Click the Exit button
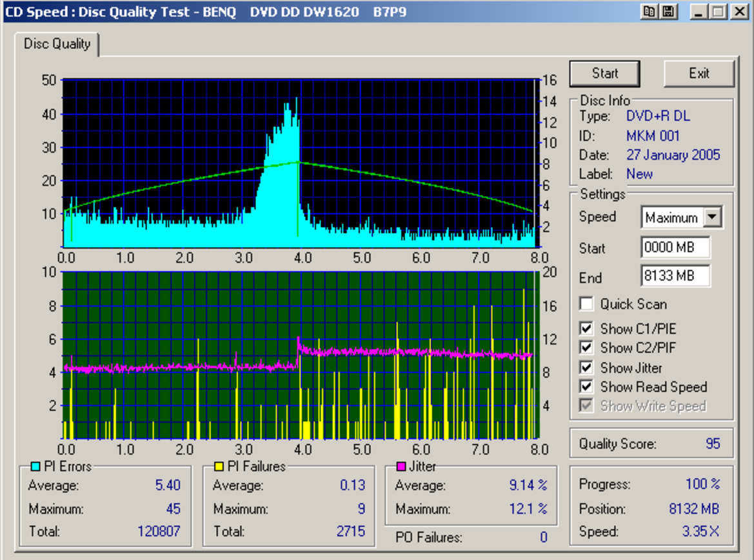This screenshot has height=560, width=754. tap(699, 74)
